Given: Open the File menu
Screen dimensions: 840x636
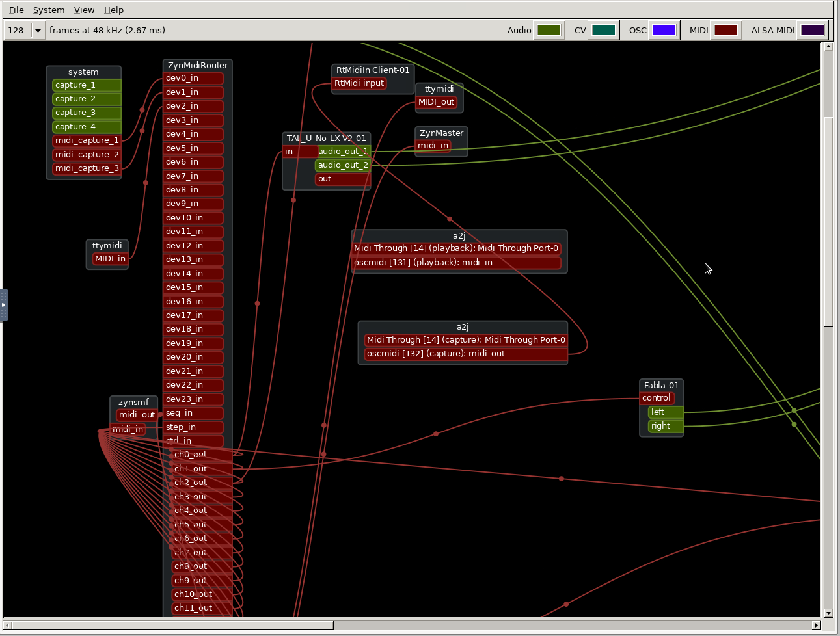Looking at the screenshot, I should pyautogui.click(x=16, y=10).
